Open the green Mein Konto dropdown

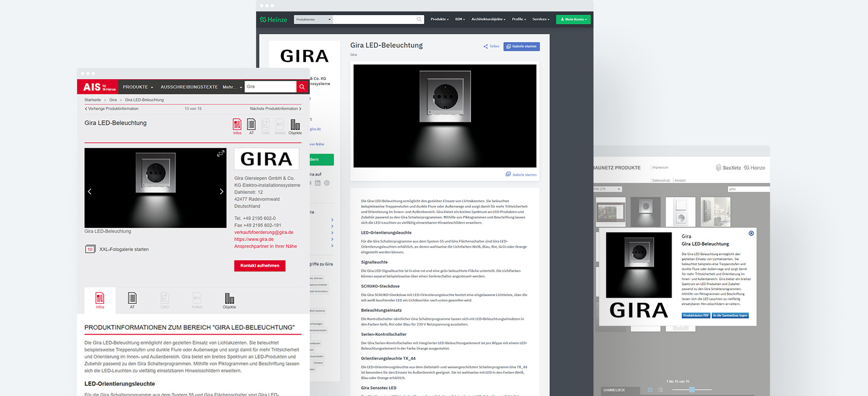click(x=573, y=19)
